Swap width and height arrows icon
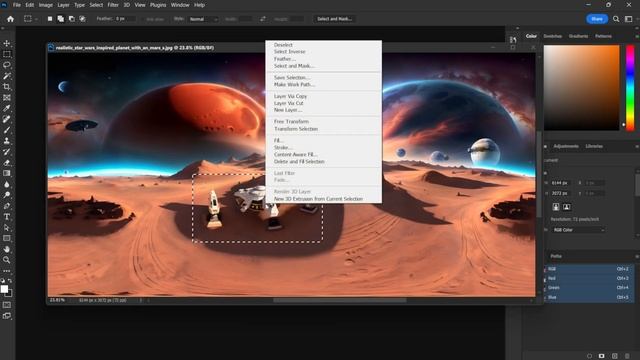 (x=263, y=19)
